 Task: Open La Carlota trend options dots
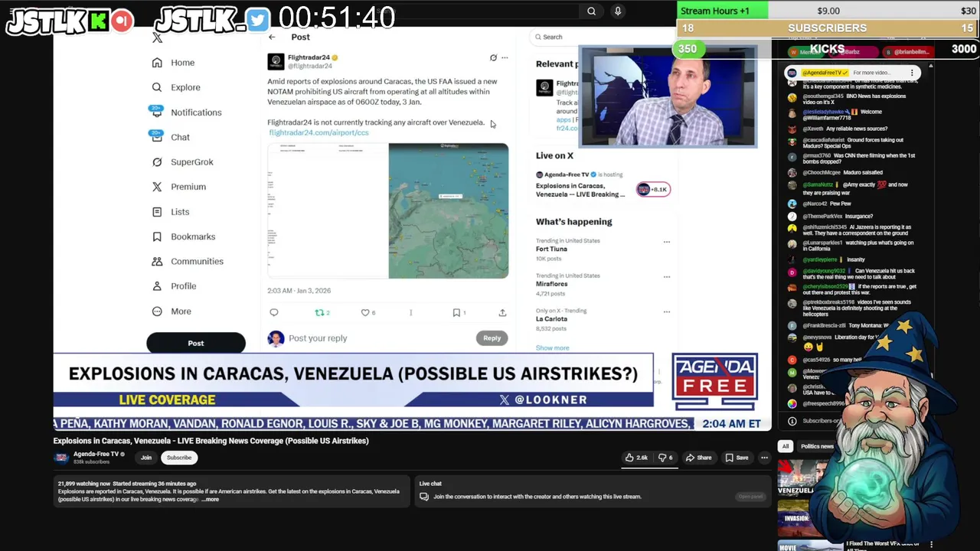[x=666, y=312]
